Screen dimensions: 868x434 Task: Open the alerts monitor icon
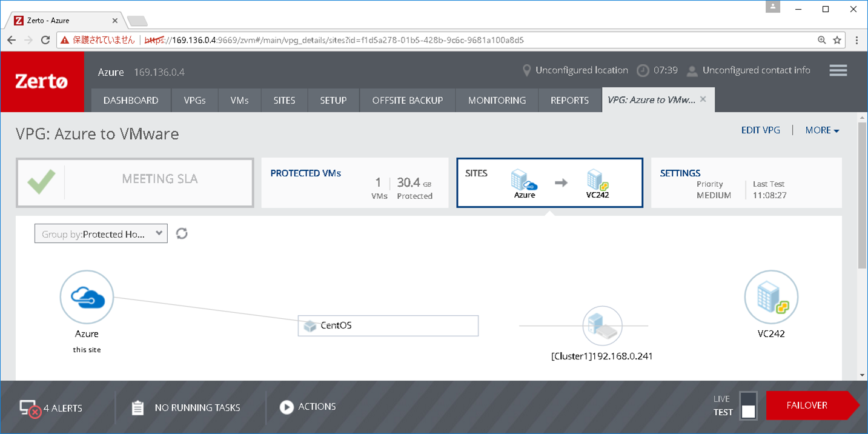click(x=30, y=409)
